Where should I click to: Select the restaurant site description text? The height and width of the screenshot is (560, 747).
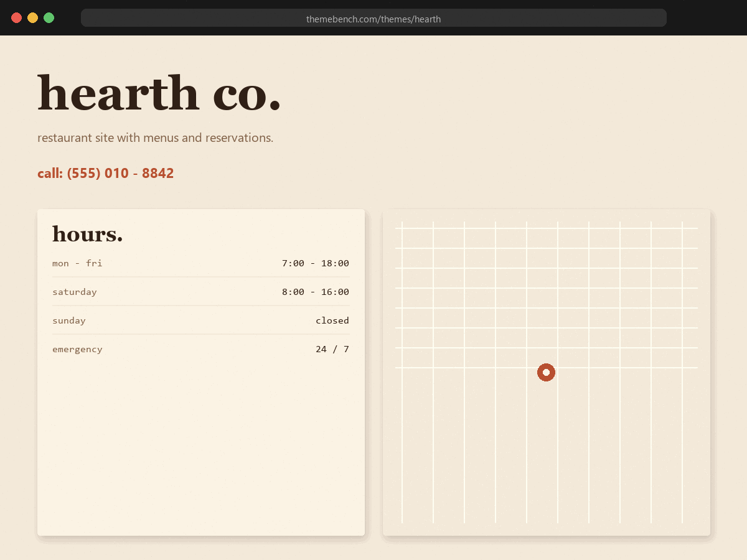click(x=156, y=138)
